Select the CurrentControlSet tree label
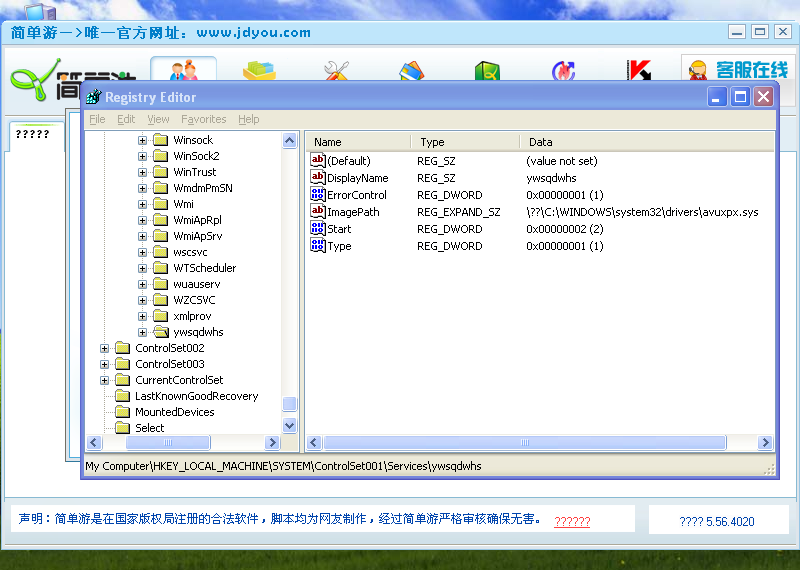Image resolution: width=800 pixels, height=570 pixels. click(x=179, y=380)
